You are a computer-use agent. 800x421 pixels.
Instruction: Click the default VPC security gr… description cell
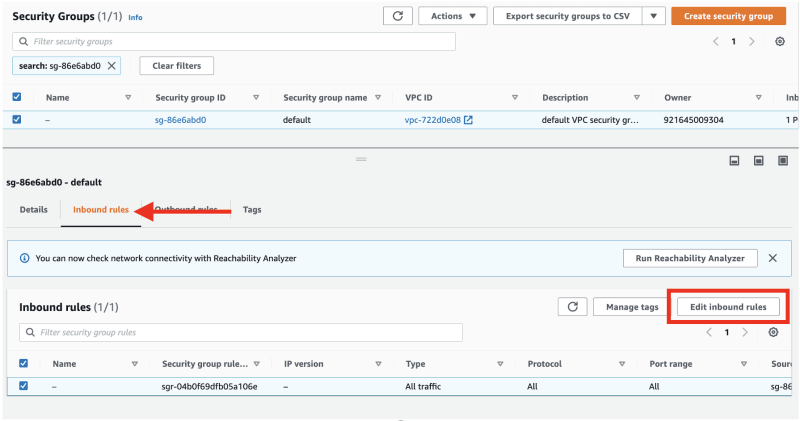(x=590, y=120)
